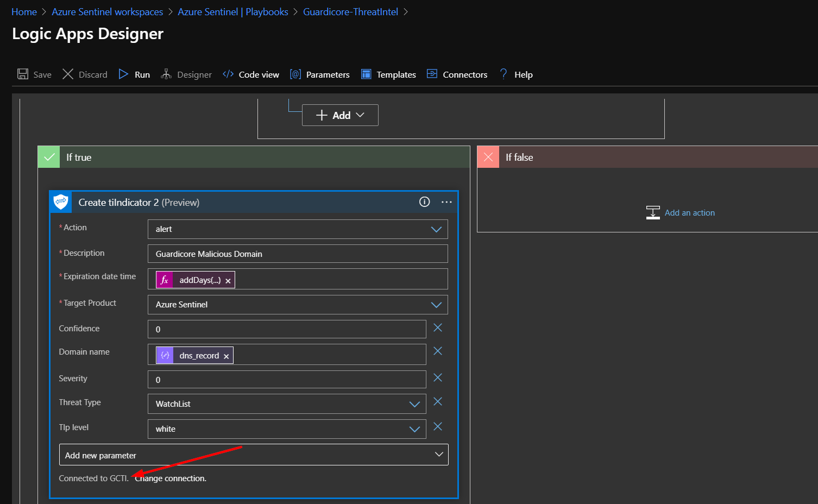The image size is (818, 504).
Task: Open Templates from toolbar
Action: coord(388,74)
